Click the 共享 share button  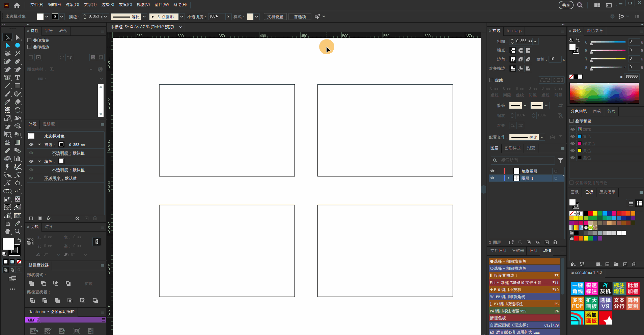pyautogui.click(x=566, y=5)
